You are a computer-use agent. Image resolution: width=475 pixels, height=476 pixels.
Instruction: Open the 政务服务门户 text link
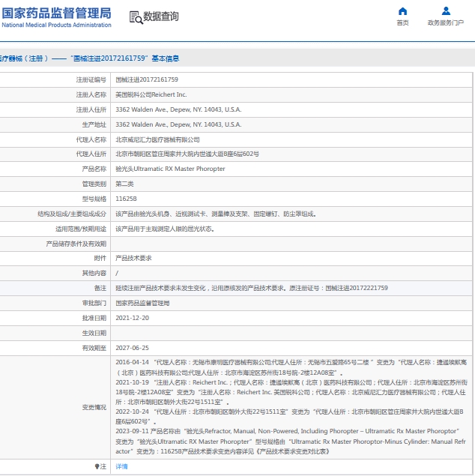click(446, 23)
